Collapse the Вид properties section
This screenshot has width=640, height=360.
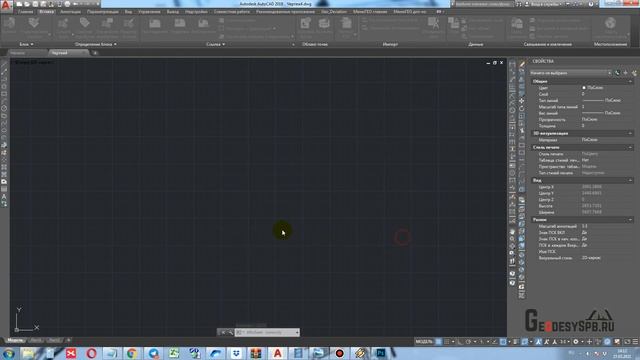pos(630,180)
